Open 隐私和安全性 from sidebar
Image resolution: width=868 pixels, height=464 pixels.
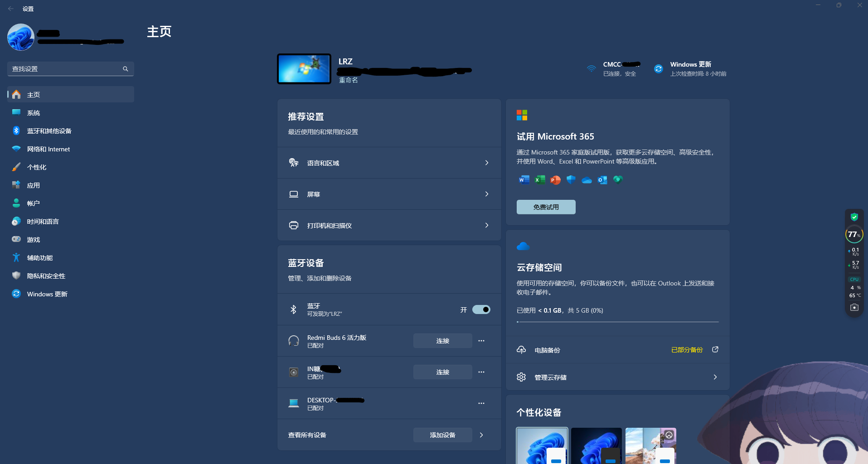click(x=46, y=276)
